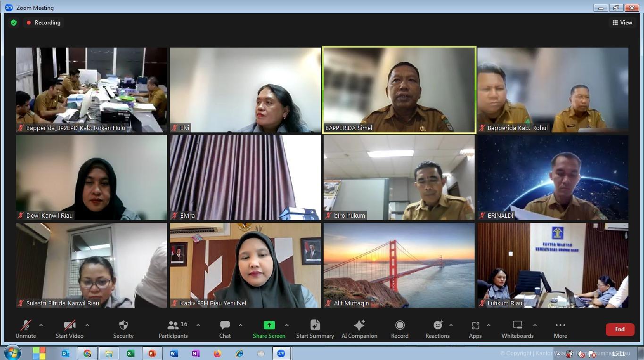
Task: Expand audio options arrow beside Unmute
Action: pos(41,325)
